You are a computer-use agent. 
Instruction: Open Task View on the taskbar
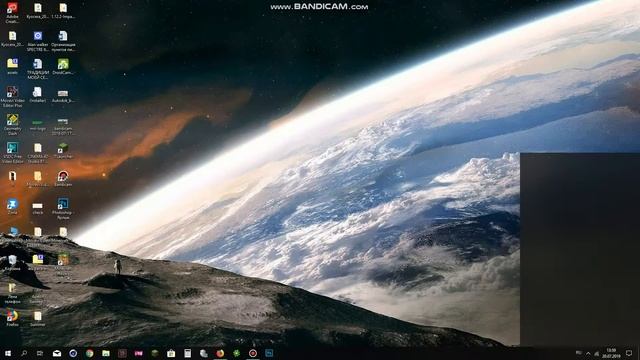pyautogui.click(x=40, y=353)
